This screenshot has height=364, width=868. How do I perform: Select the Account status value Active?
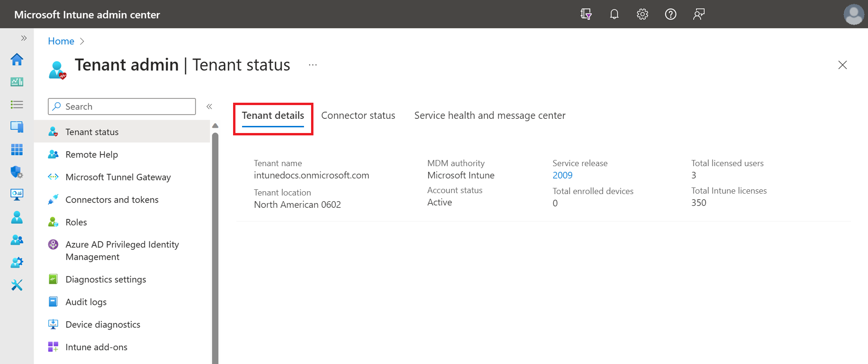click(440, 202)
